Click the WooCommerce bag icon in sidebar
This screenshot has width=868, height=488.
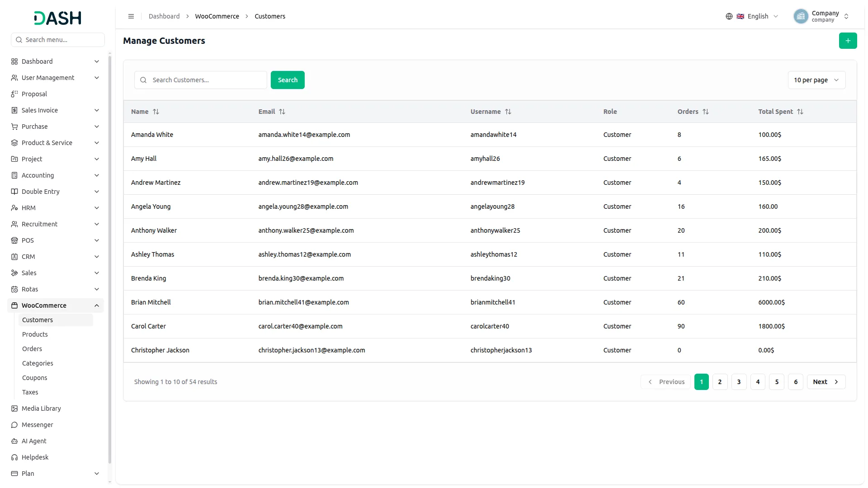tap(14, 305)
